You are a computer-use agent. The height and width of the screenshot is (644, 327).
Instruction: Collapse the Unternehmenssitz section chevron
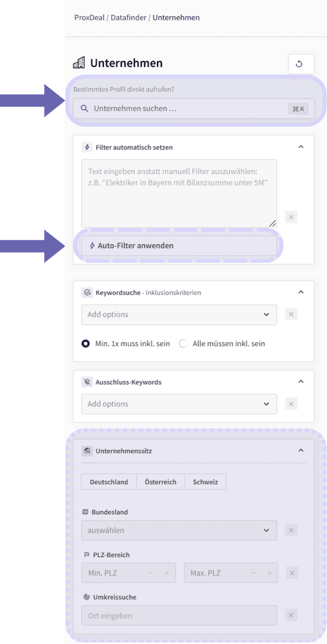pos(300,451)
